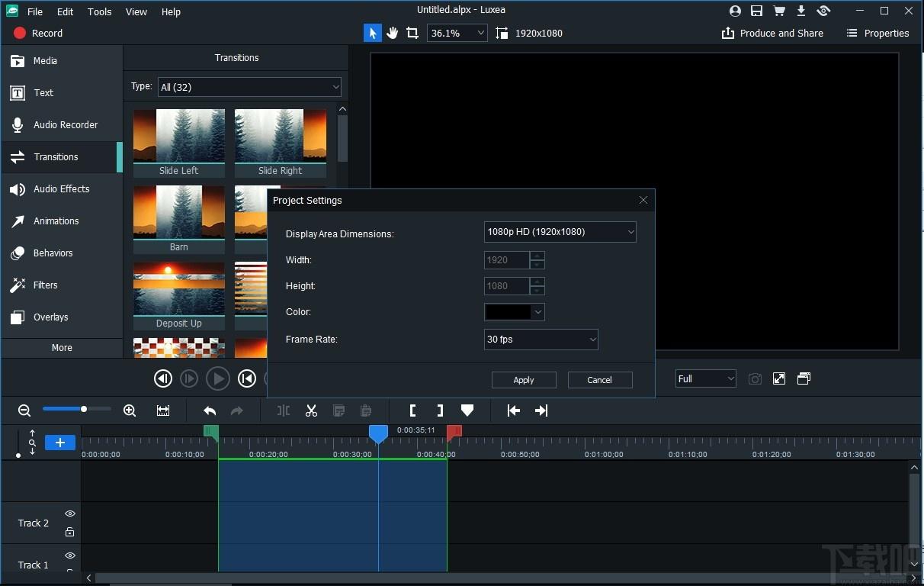The height and width of the screenshot is (586, 924).
Task: Detach the preview window
Action: [x=804, y=378]
